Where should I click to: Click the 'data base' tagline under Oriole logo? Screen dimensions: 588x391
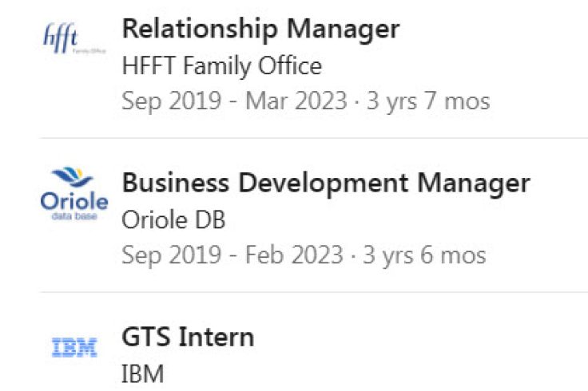click(x=73, y=215)
